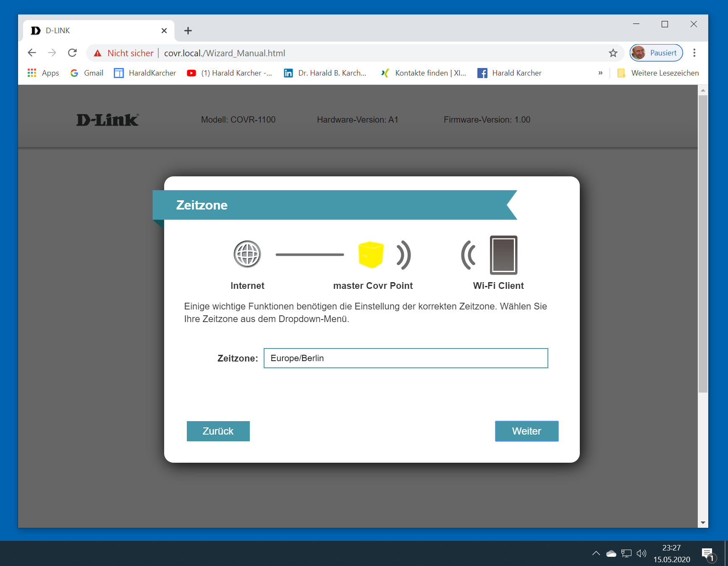
Task: Open the notification center icon
Action: tap(709, 554)
